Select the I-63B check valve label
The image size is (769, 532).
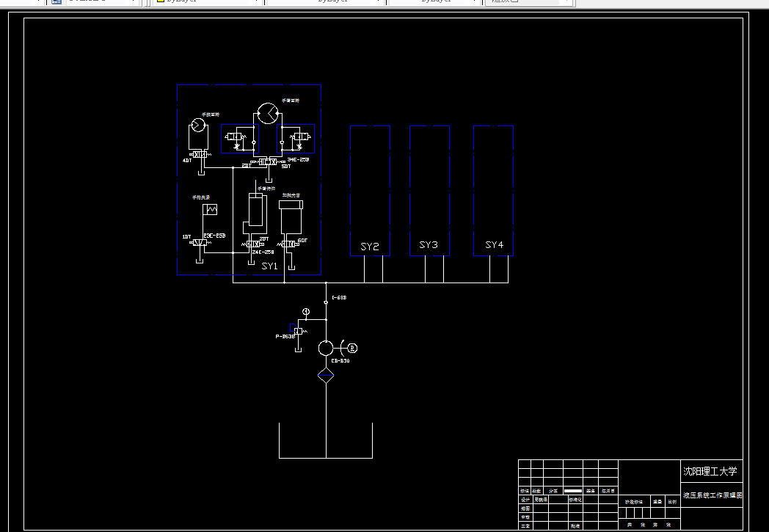(x=340, y=298)
